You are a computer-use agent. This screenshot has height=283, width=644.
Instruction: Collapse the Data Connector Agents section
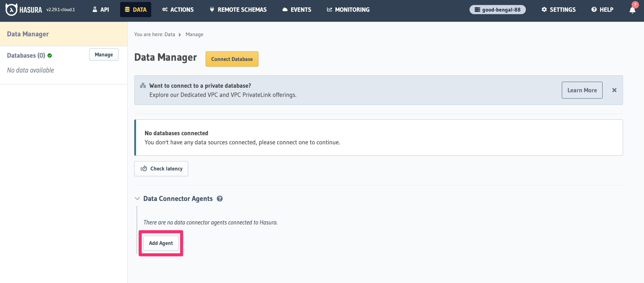coord(137,198)
